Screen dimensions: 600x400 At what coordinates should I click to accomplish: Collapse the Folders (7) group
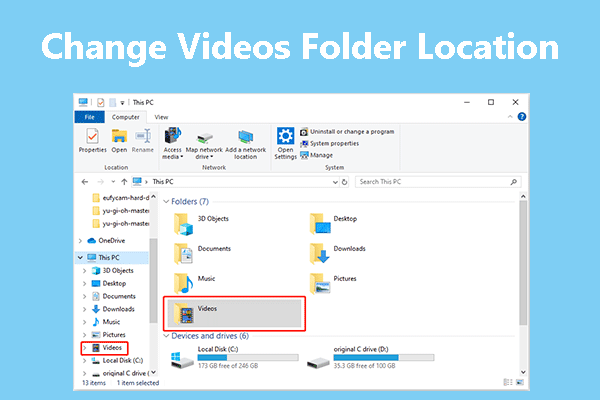pyautogui.click(x=167, y=201)
